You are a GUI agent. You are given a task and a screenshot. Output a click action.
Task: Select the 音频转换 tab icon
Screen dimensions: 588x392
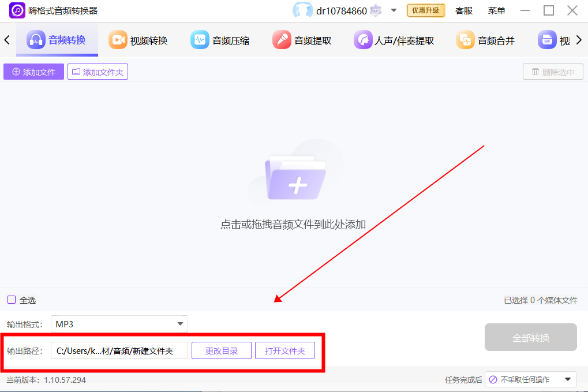point(36,39)
